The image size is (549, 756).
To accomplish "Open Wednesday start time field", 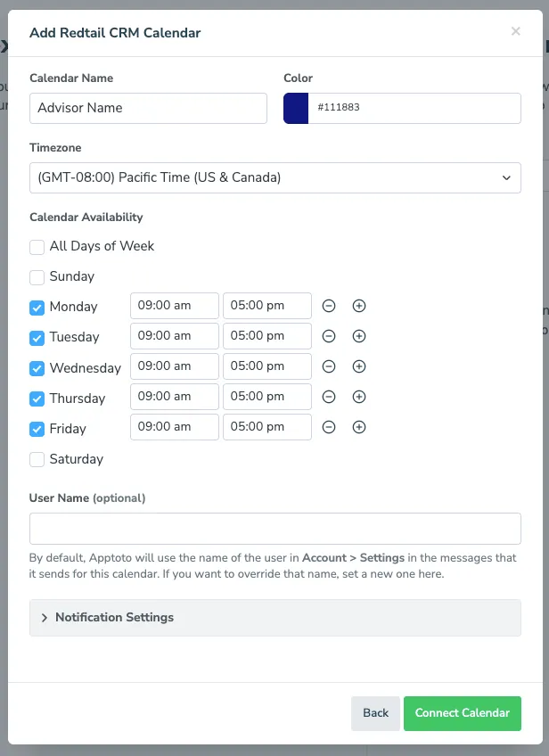I will tap(175, 366).
